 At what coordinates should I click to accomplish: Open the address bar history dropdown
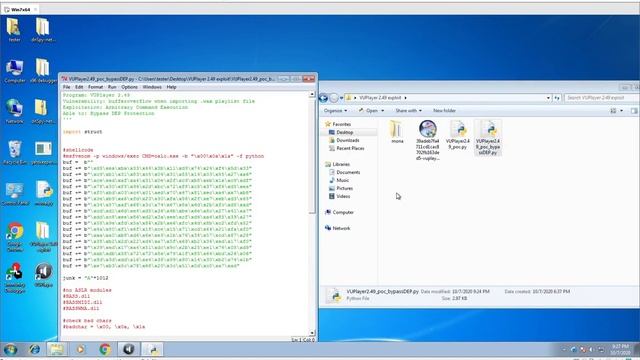click(548, 98)
